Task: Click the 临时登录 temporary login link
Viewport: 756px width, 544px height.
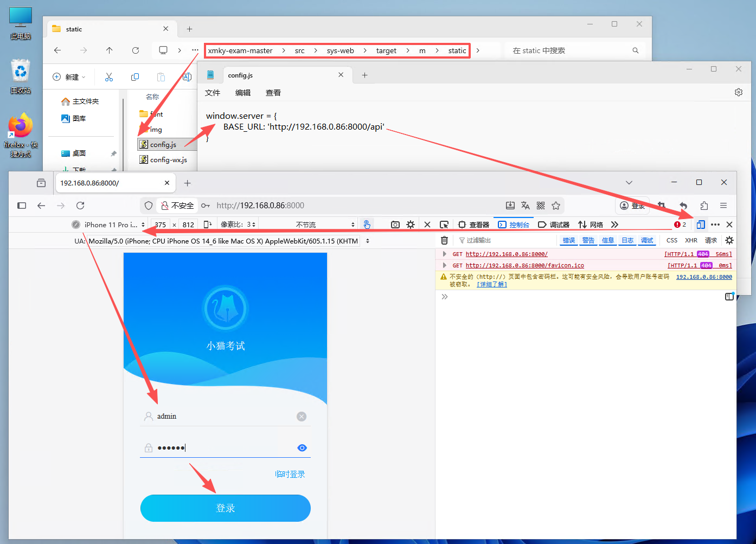Action: [290, 474]
